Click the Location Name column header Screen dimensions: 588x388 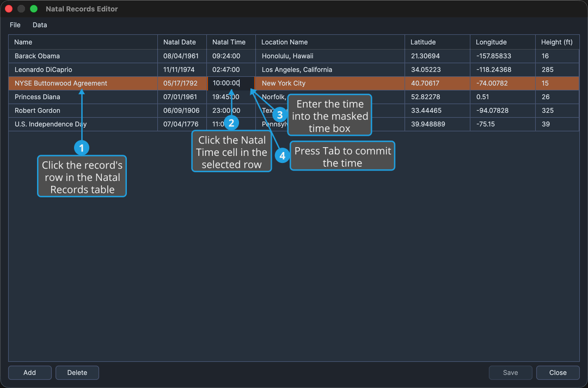(x=330, y=42)
